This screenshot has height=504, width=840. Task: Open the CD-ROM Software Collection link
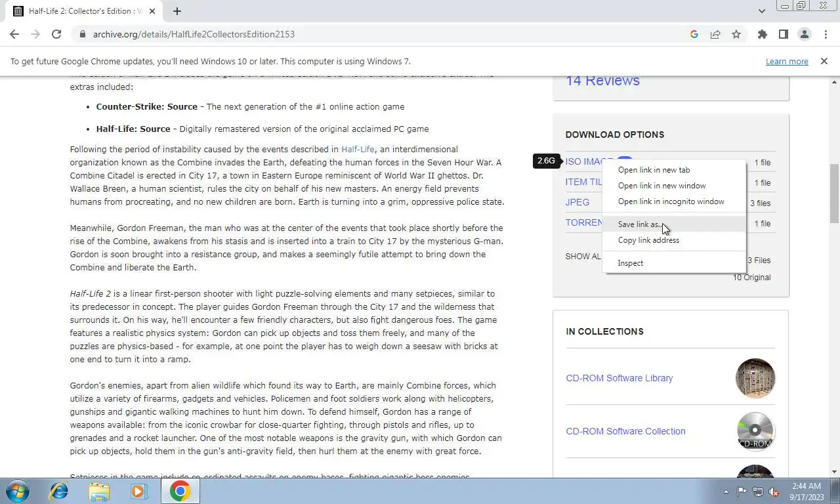point(625,431)
